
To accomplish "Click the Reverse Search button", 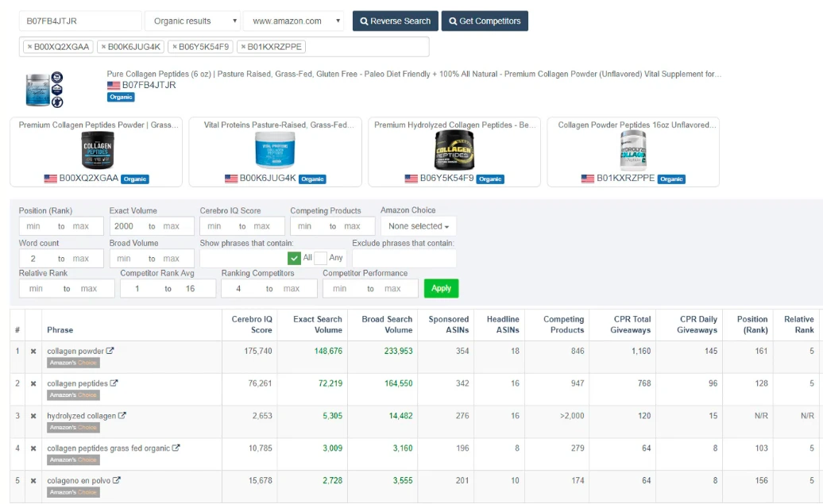I will (395, 21).
